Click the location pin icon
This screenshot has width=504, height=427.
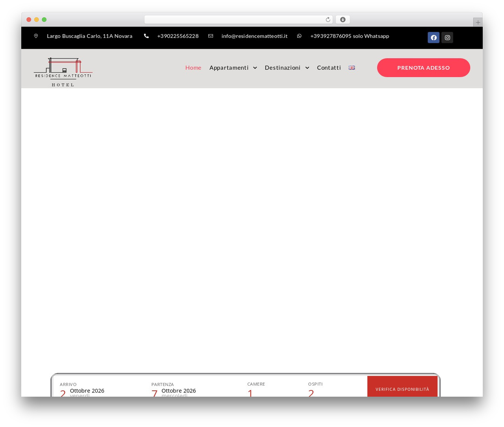click(36, 36)
